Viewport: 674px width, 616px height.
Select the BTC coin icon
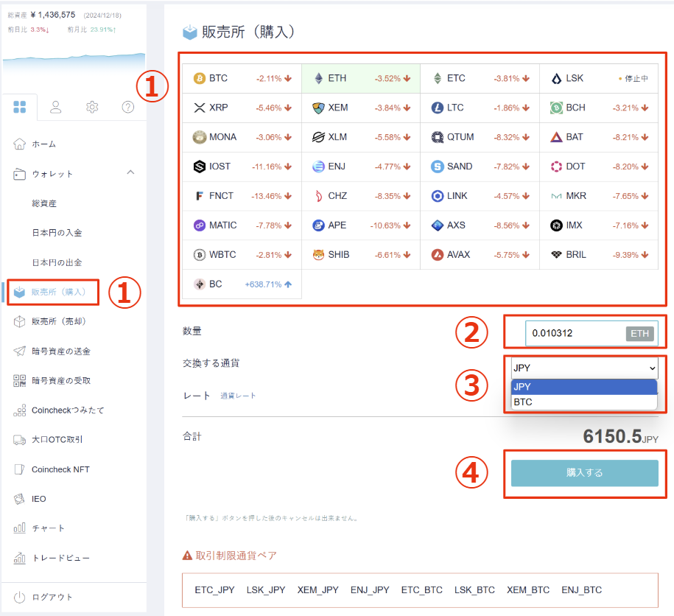200,79
